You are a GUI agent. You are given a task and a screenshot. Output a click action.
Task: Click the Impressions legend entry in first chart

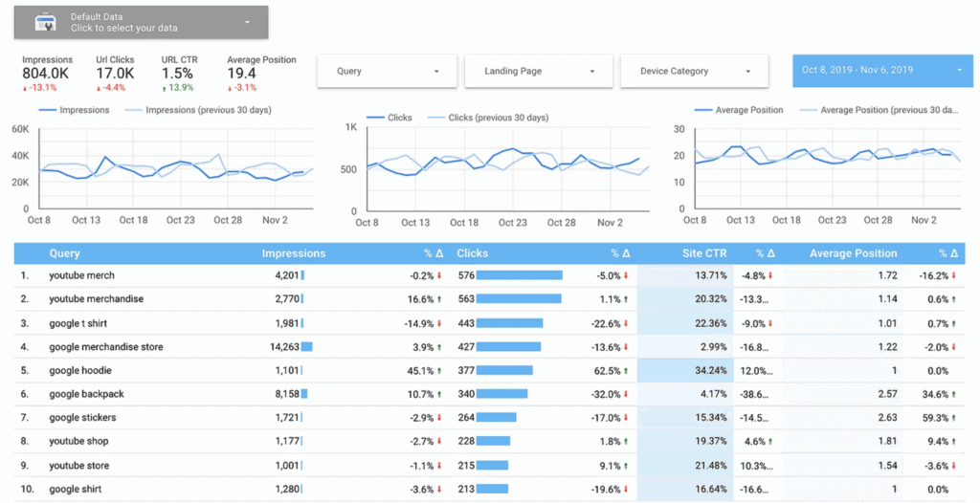point(74,110)
